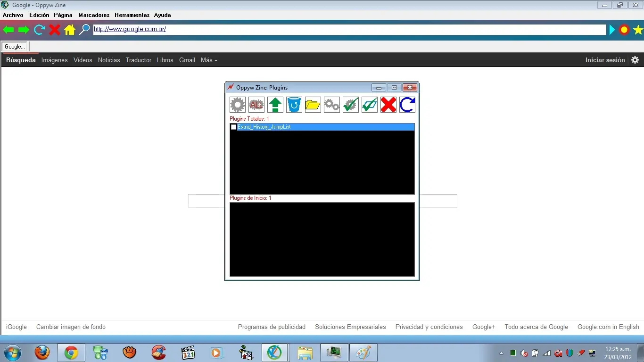Open Programas de publicidad link

(272, 327)
